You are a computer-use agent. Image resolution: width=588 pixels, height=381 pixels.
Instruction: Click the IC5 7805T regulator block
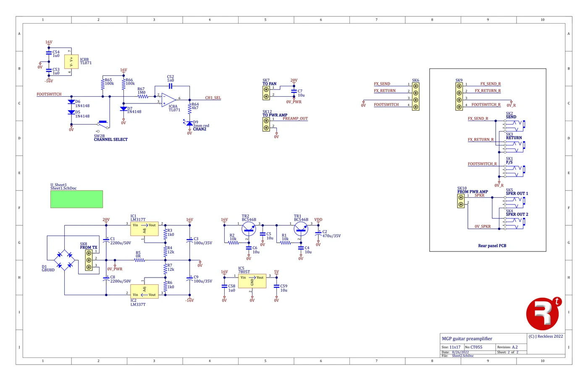coord(252,281)
